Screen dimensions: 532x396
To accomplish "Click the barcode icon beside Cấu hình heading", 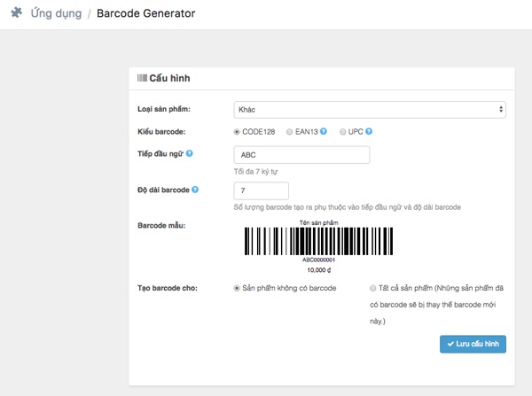I will coord(142,78).
